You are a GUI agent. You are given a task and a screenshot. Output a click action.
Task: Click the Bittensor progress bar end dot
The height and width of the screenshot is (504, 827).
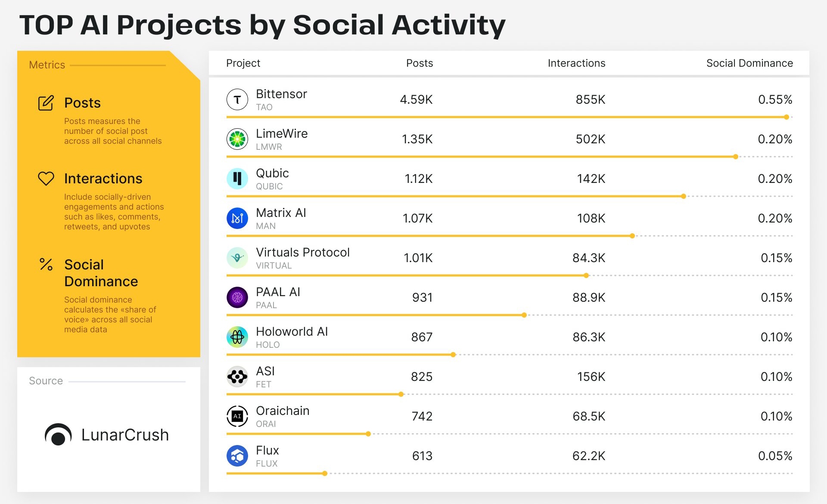tap(787, 117)
